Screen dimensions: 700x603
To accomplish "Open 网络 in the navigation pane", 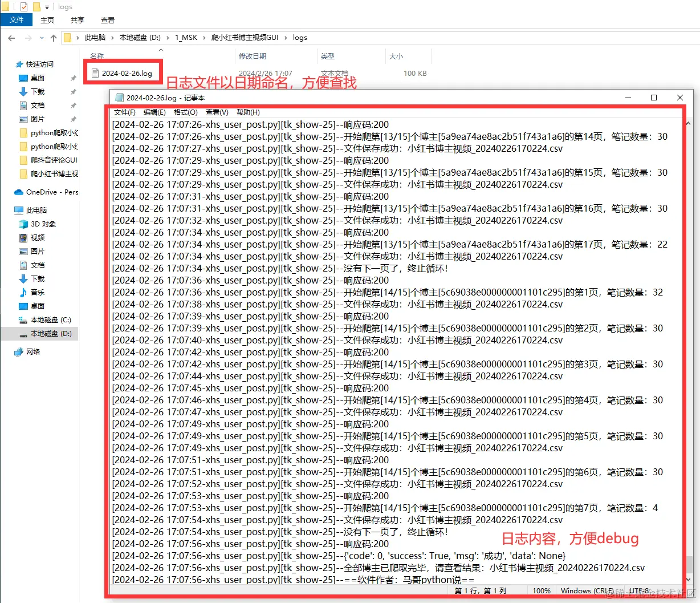I will pyautogui.click(x=27, y=352).
